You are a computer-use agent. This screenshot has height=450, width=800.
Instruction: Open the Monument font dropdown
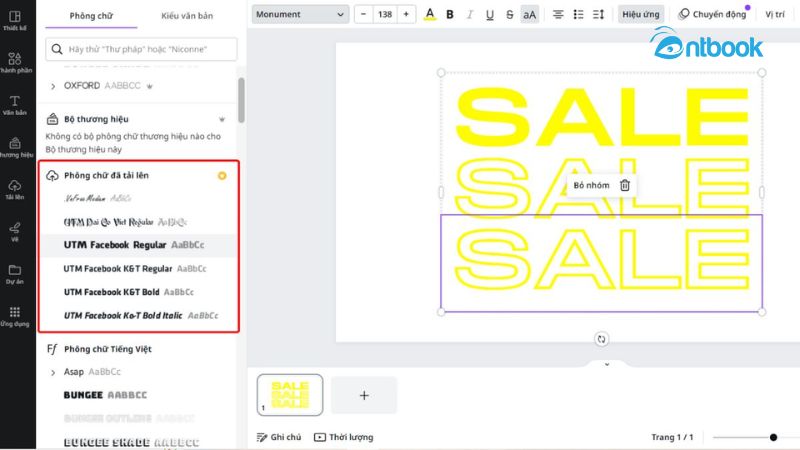[300, 14]
